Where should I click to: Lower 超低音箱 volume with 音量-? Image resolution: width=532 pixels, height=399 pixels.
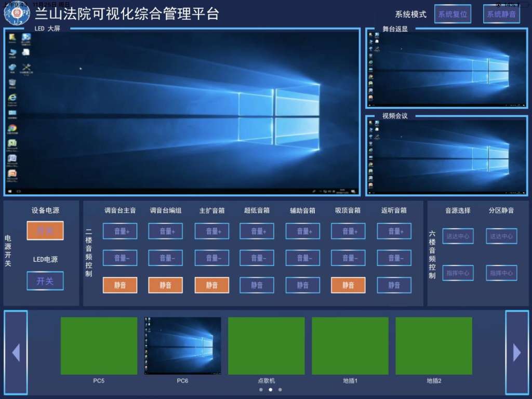click(x=257, y=258)
